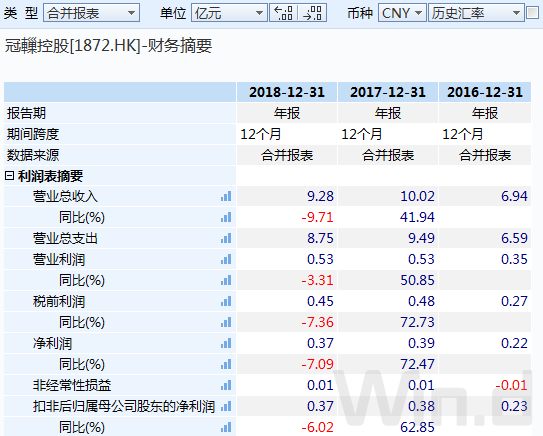
Task: Open chart icon for 同比(%) under 扣非后净利润
Action: (226, 427)
